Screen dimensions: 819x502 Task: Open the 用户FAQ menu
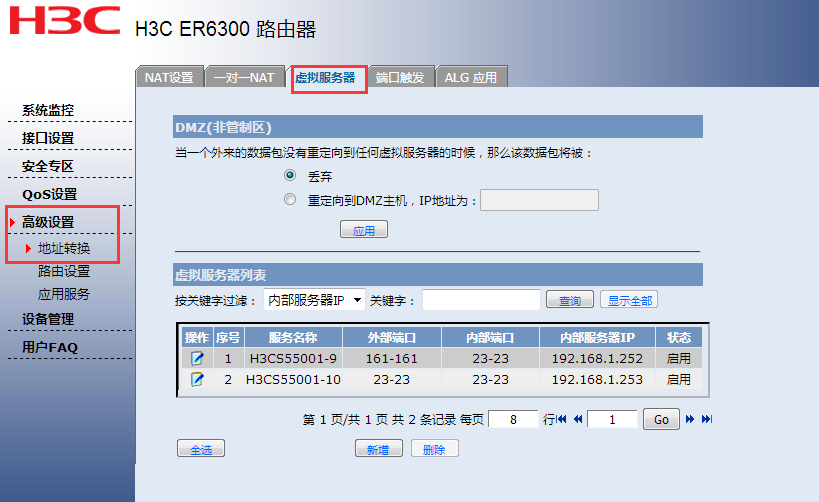pos(50,347)
